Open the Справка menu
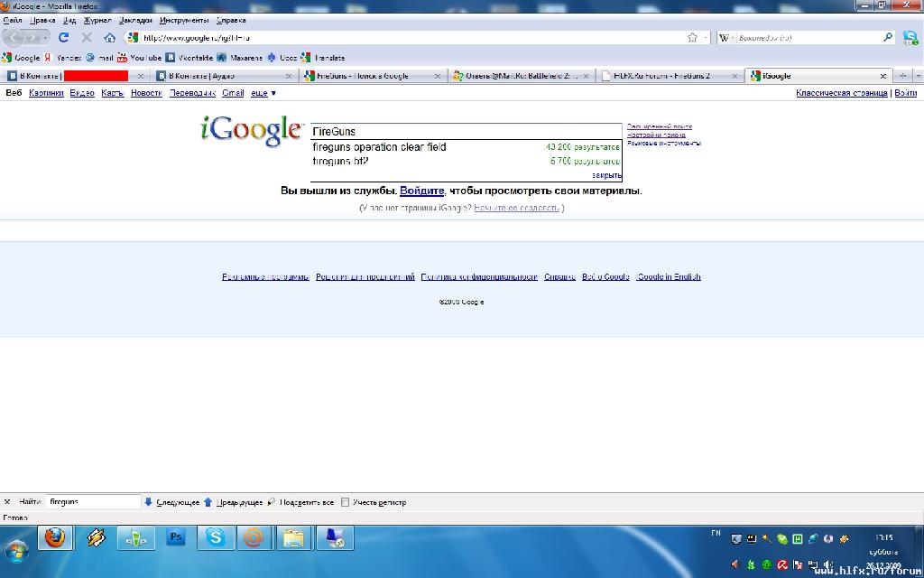This screenshot has height=578, width=924. pyautogui.click(x=231, y=20)
